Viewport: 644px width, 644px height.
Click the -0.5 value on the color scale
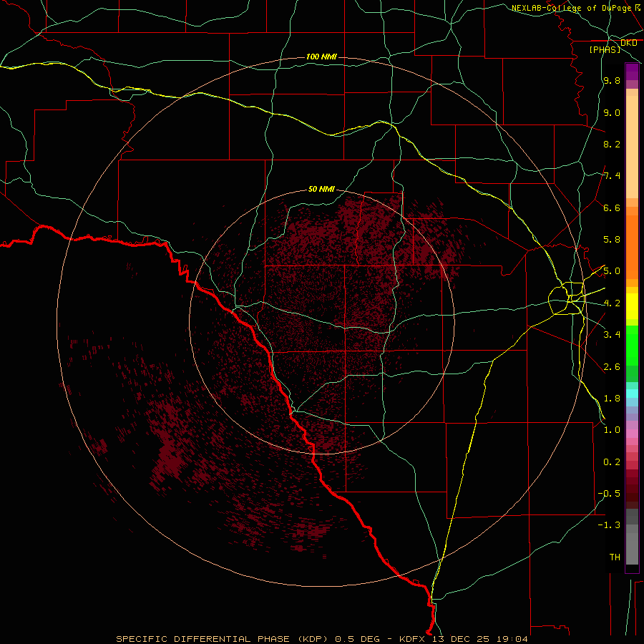point(609,494)
